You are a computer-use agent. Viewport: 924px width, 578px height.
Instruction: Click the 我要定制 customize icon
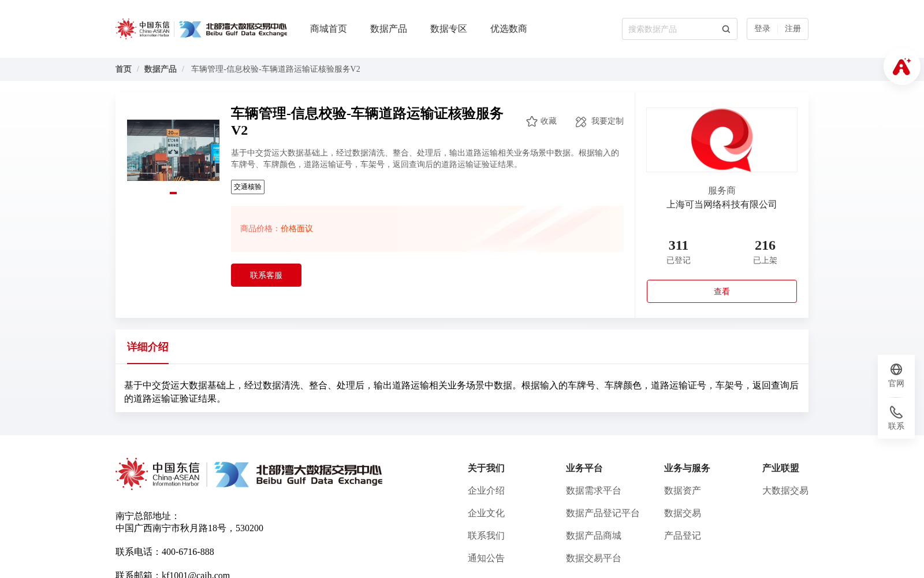581,121
